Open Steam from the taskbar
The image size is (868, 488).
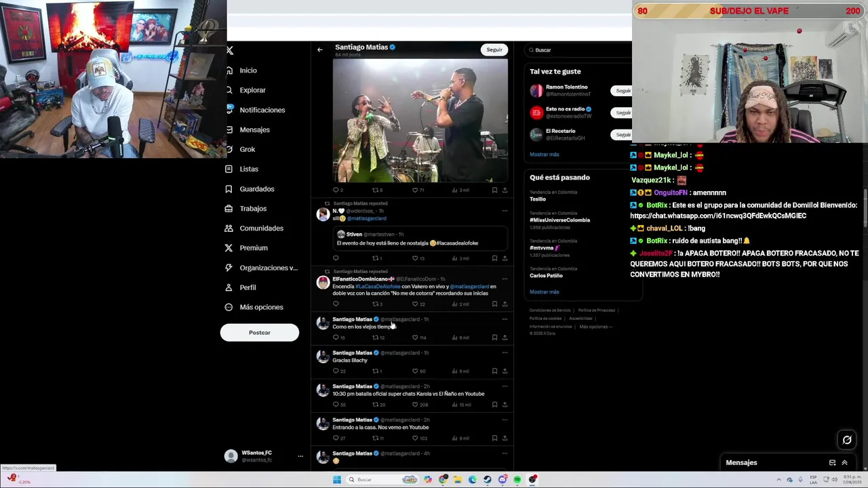pyautogui.click(x=488, y=480)
